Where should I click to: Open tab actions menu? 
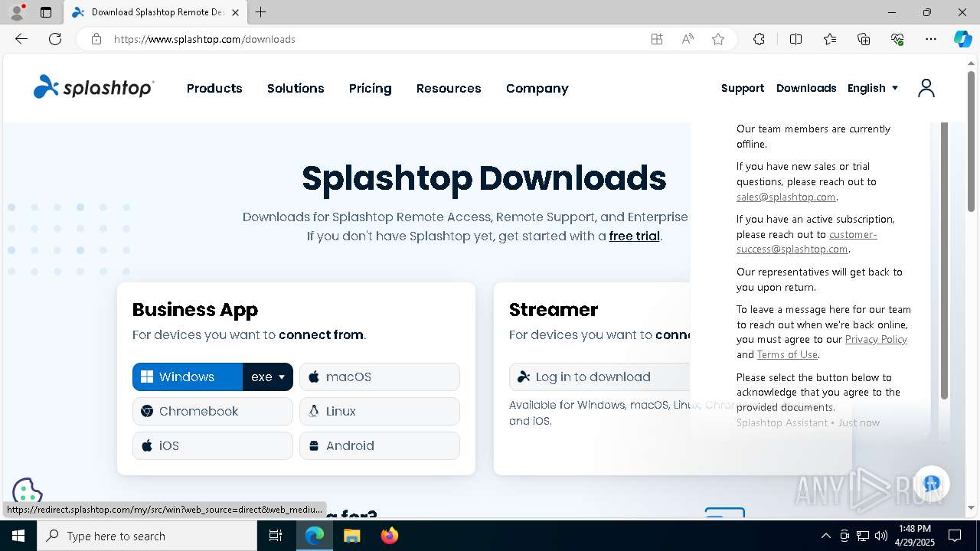[x=46, y=12]
